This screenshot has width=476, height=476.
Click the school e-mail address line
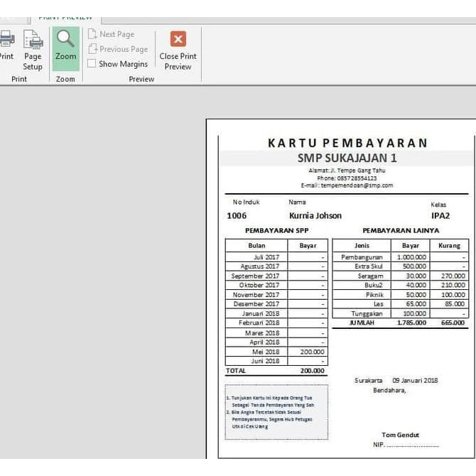click(x=346, y=185)
